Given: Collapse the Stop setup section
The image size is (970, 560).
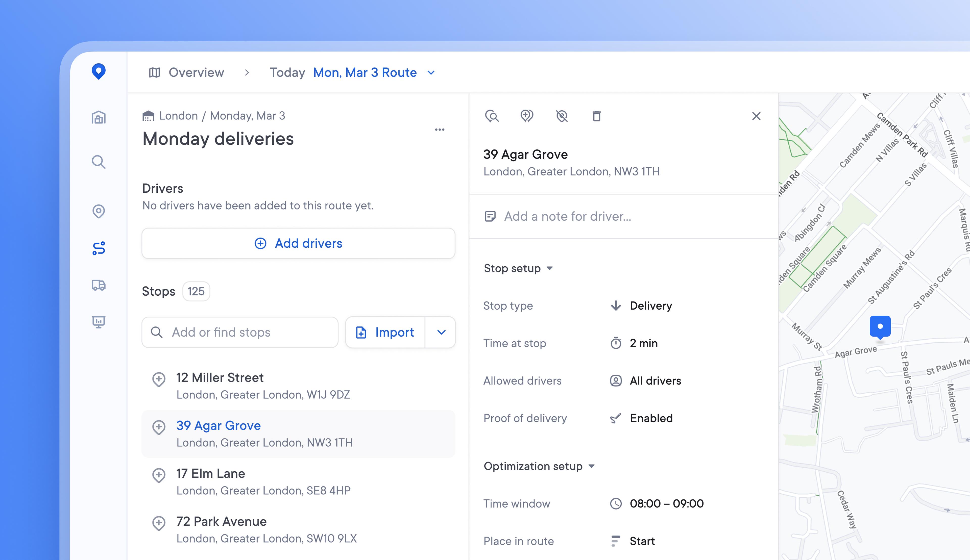Looking at the screenshot, I should [x=518, y=268].
